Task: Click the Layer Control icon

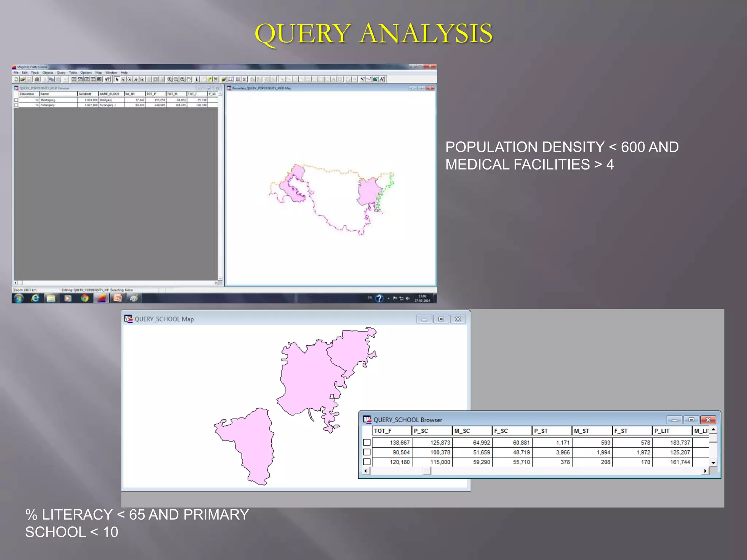Action: tap(223, 79)
